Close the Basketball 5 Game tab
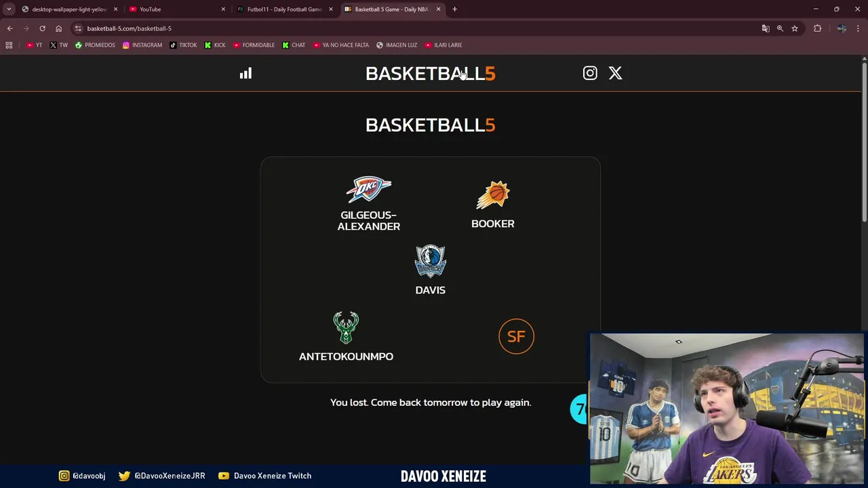 [438, 9]
